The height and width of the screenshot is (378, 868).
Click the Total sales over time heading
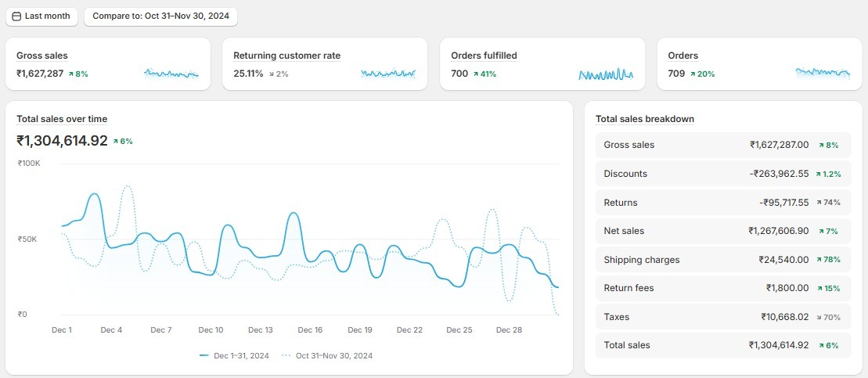pos(62,119)
